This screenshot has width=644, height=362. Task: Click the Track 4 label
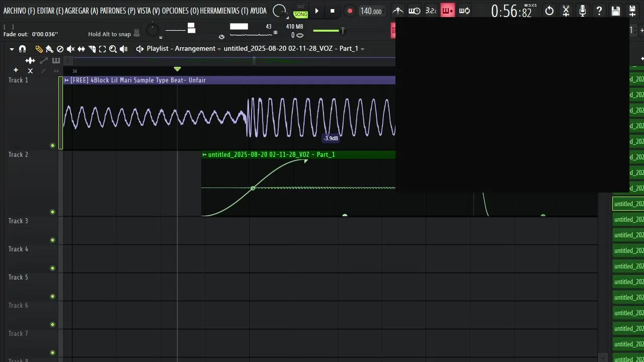coord(19,249)
